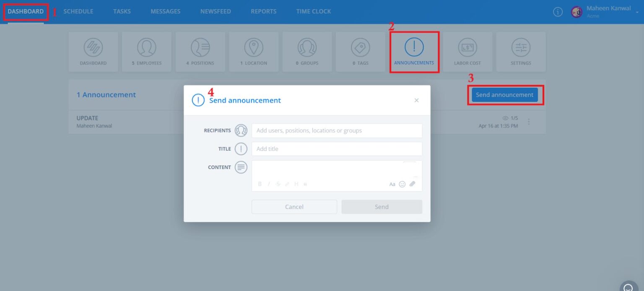The height and width of the screenshot is (291, 644).
Task: Click the recipients field to add users
Action: pyautogui.click(x=337, y=130)
